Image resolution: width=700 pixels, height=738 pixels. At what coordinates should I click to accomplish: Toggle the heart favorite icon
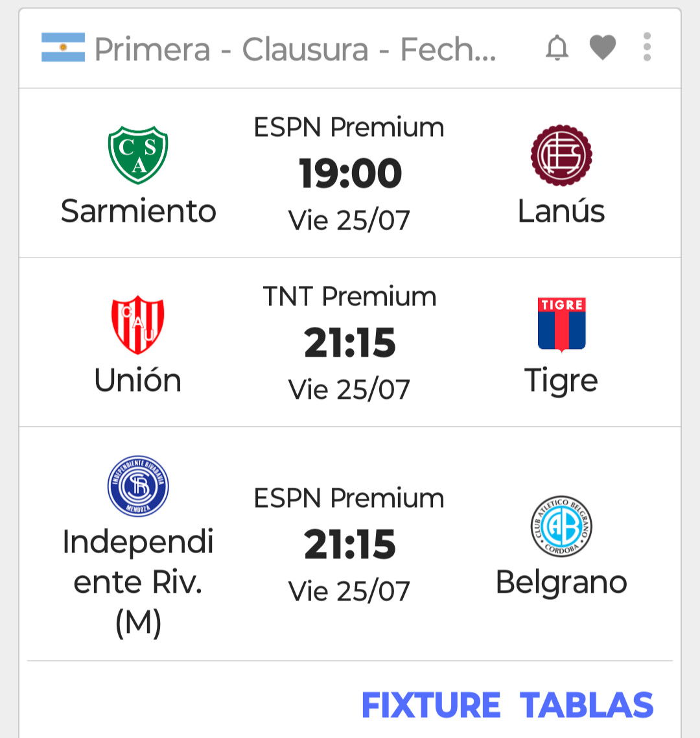tap(603, 47)
